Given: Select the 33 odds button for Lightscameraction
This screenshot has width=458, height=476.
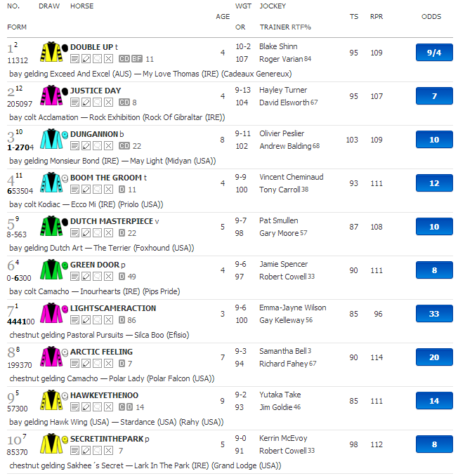Looking at the screenshot, I should pyautogui.click(x=433, y=314).
